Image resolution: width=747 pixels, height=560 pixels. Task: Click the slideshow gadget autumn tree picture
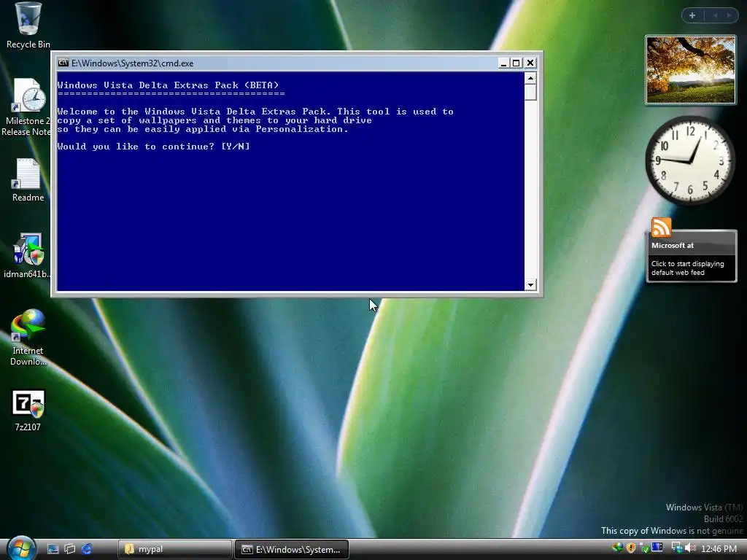(x=690, y=69)
